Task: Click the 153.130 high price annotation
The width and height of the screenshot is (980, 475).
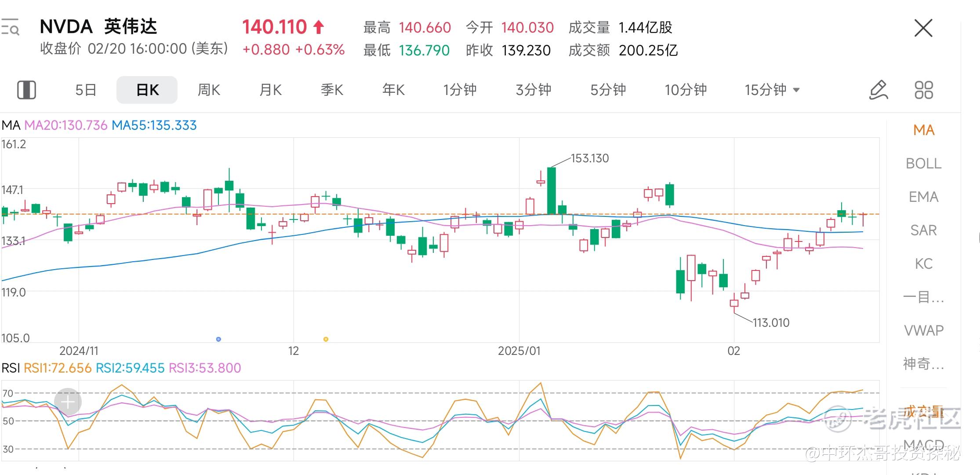Action: [x=590, y=158]
